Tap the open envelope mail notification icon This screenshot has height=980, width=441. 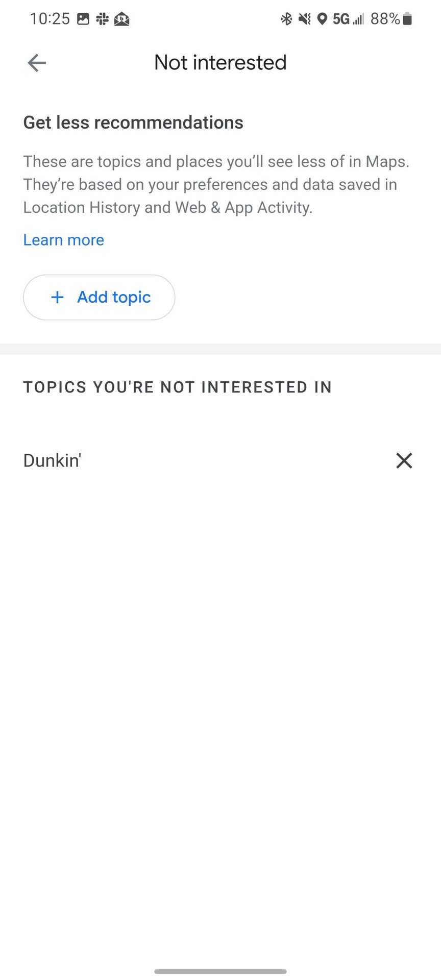pos(121,19)
